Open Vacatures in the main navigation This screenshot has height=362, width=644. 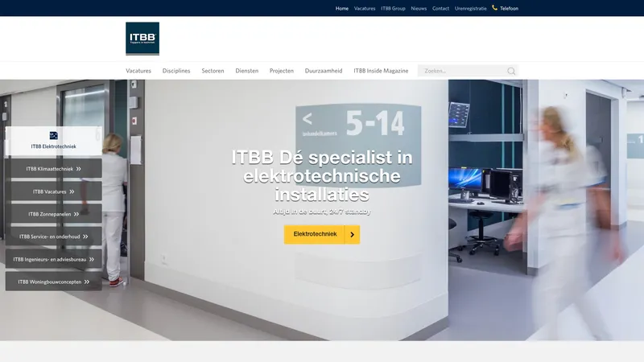138,71
